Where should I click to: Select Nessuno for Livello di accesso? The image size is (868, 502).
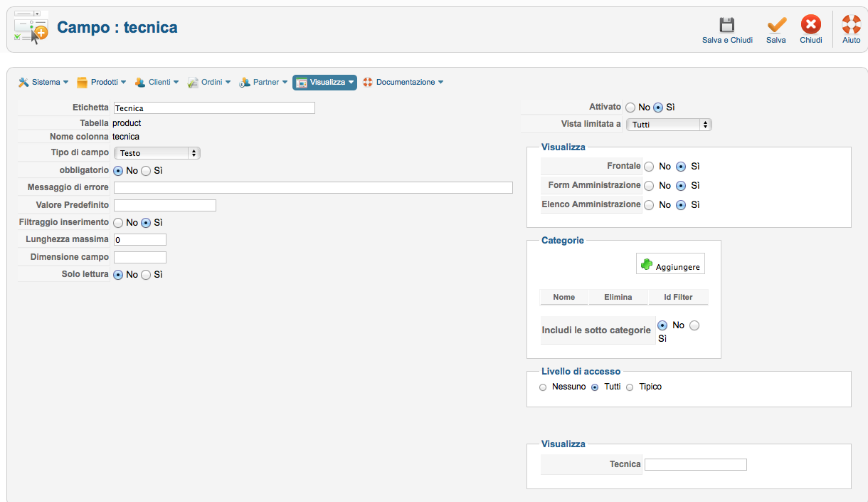click(x=543, y=387)
